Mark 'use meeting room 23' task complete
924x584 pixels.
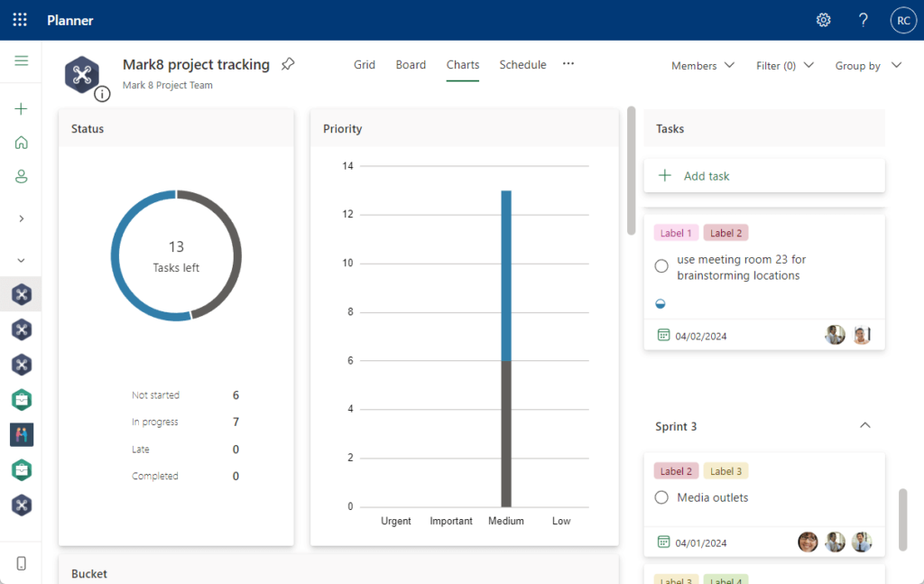tap(661, 265)
